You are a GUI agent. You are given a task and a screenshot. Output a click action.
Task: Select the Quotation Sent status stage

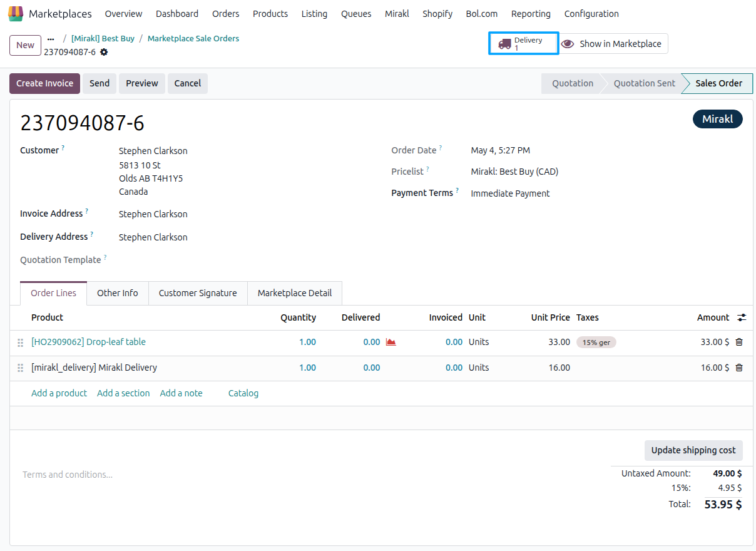644,83
